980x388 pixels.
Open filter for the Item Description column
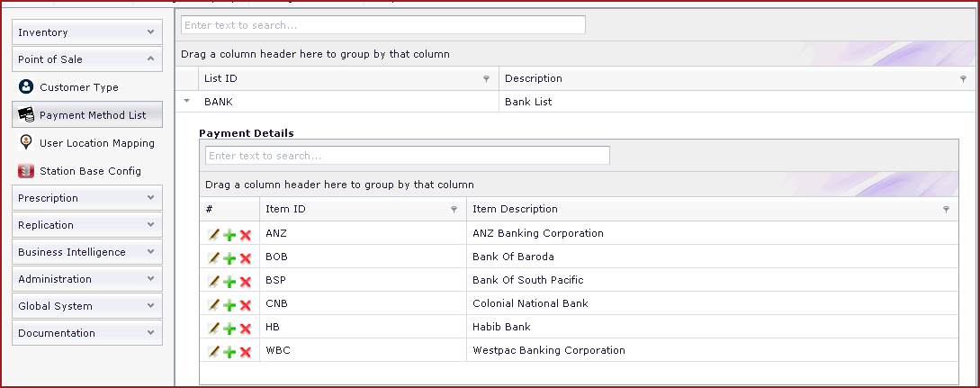tap(946, 210)
